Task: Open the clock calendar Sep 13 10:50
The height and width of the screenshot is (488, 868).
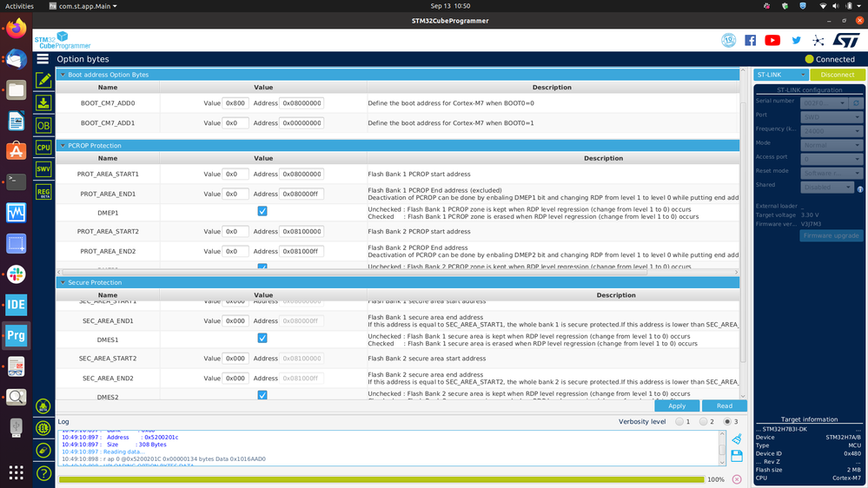Action: (x=450, y=6)
